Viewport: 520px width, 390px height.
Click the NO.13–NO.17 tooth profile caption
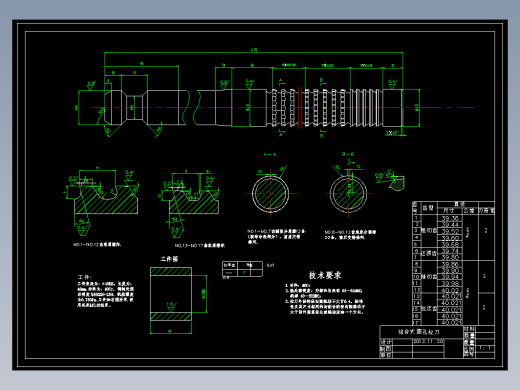(200, 246)
